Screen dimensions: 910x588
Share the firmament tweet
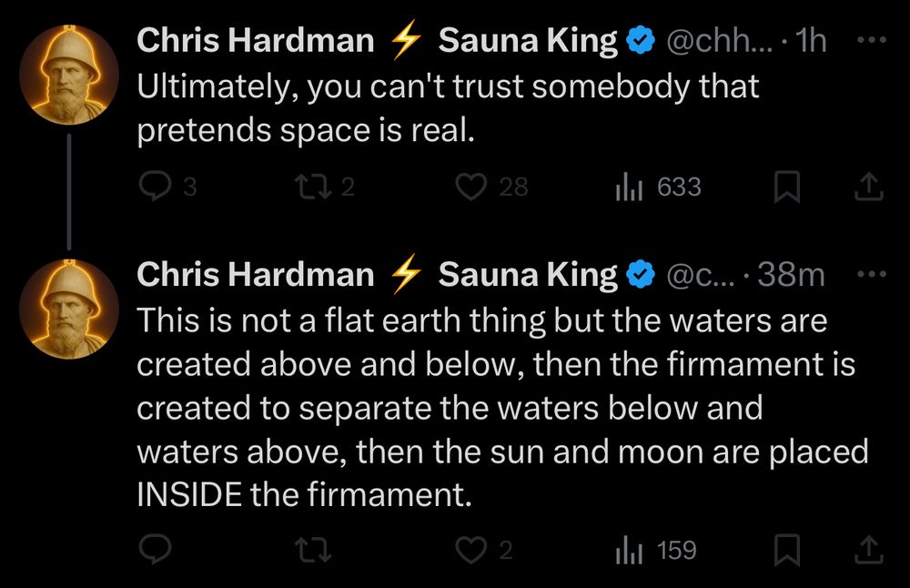(869, 550)
